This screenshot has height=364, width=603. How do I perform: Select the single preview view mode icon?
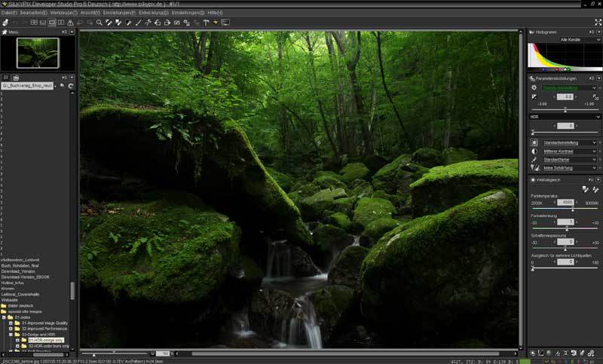pos(51,23)
